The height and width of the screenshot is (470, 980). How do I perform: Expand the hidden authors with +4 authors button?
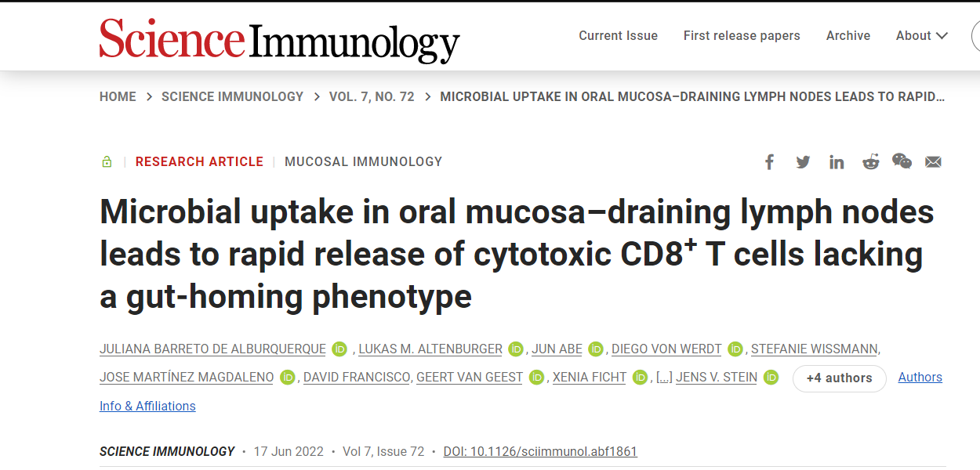(x=840, y=378)
